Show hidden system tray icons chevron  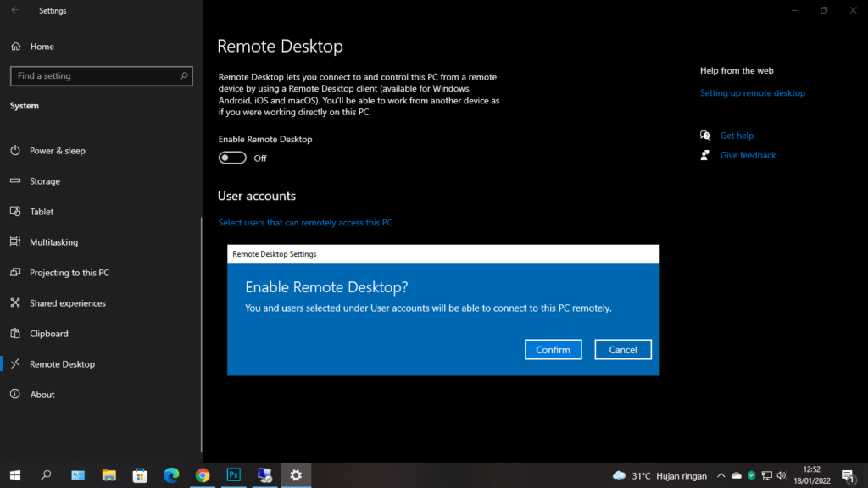pos(721,475)
